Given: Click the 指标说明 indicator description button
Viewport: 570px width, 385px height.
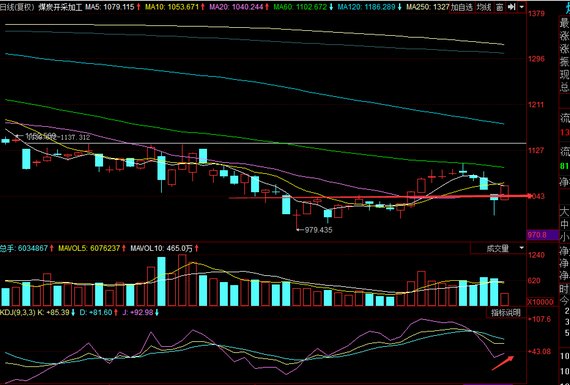Looking at the screenshot, I should click(506, 312).
